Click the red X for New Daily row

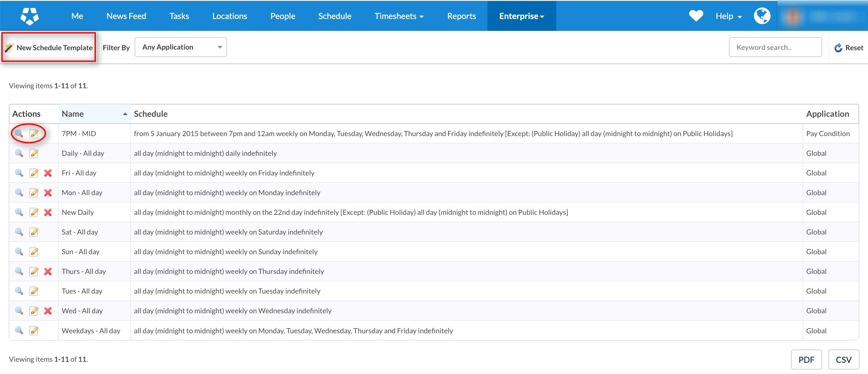coord(48,212)
